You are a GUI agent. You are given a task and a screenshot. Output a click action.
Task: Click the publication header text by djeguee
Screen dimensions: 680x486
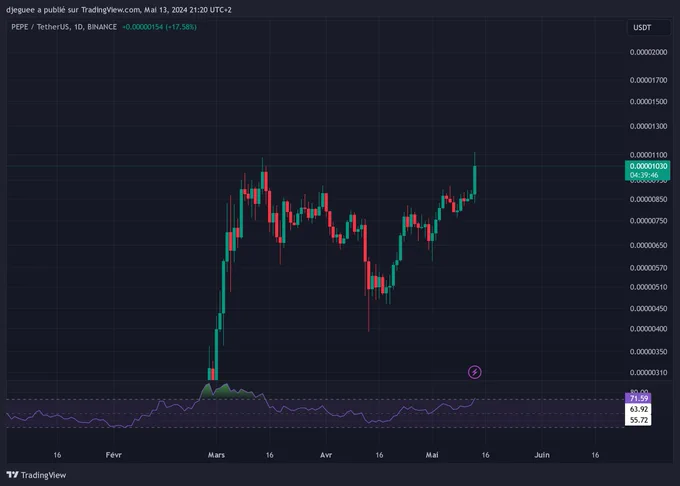point(119,10)
